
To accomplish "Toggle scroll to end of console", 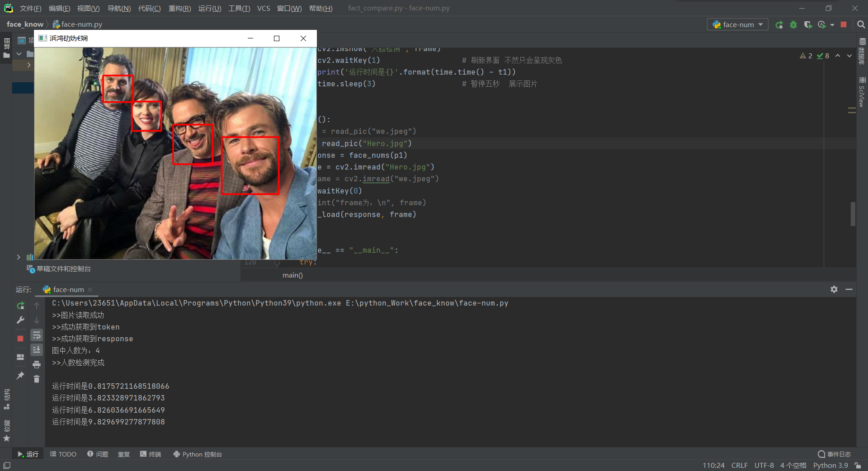I will coord(37,349).
